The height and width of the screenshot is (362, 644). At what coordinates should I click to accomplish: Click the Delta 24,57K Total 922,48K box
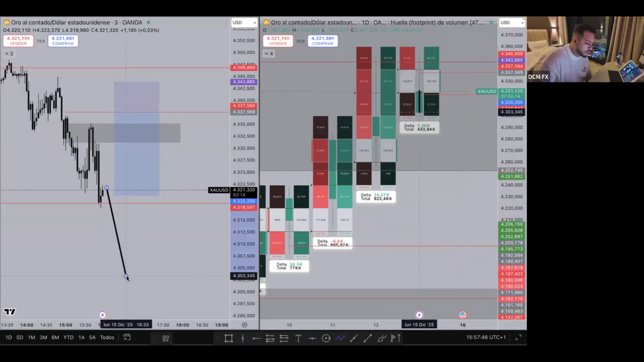(x=376, y=197)
